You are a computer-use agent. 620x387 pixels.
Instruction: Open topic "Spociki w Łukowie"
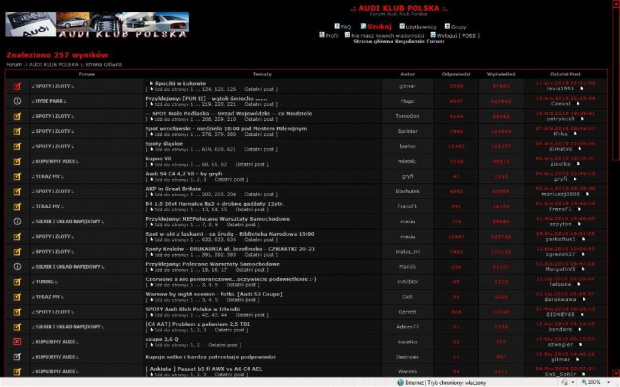pos(180,83)
